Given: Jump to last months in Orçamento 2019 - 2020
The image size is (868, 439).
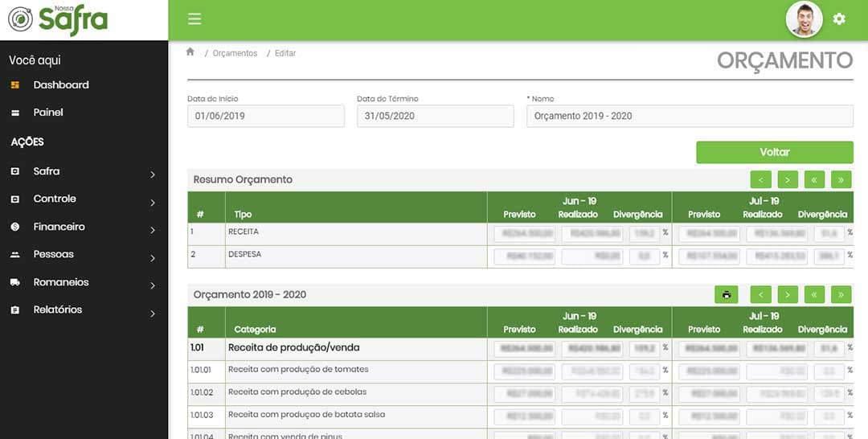Looking at the screenshot, I should pos(841,294).
